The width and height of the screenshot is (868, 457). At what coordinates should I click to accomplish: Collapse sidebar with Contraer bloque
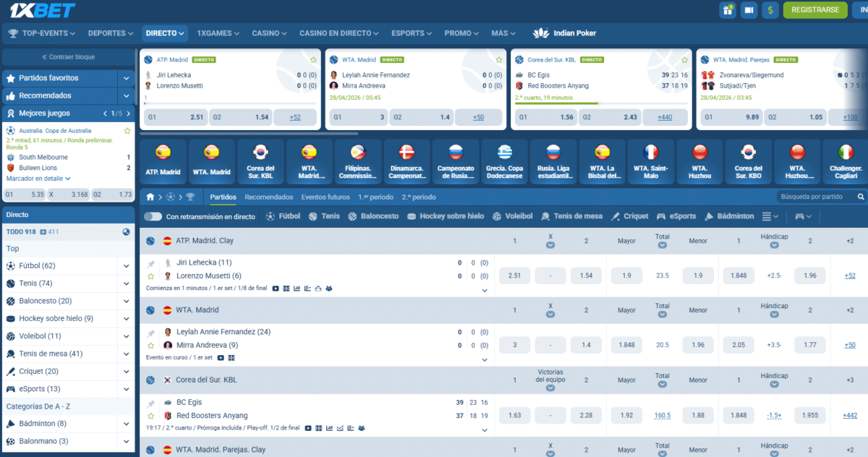[x=68, y=57]
